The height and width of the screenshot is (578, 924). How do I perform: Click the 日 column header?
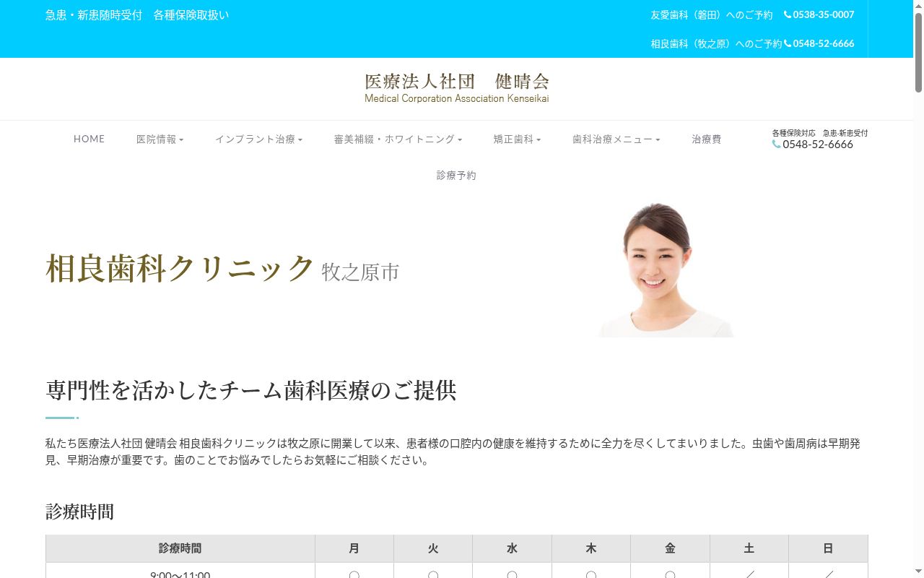point(828,548)
